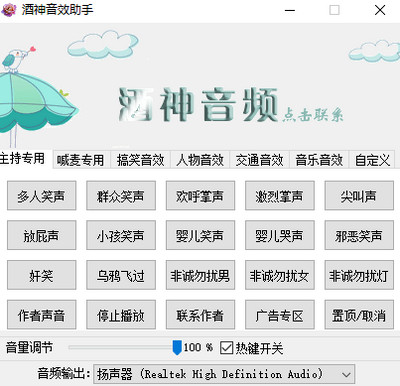Click the 邪恶笑声 button
The width and height of the screenshot is (400, 386).
(359, 235)
